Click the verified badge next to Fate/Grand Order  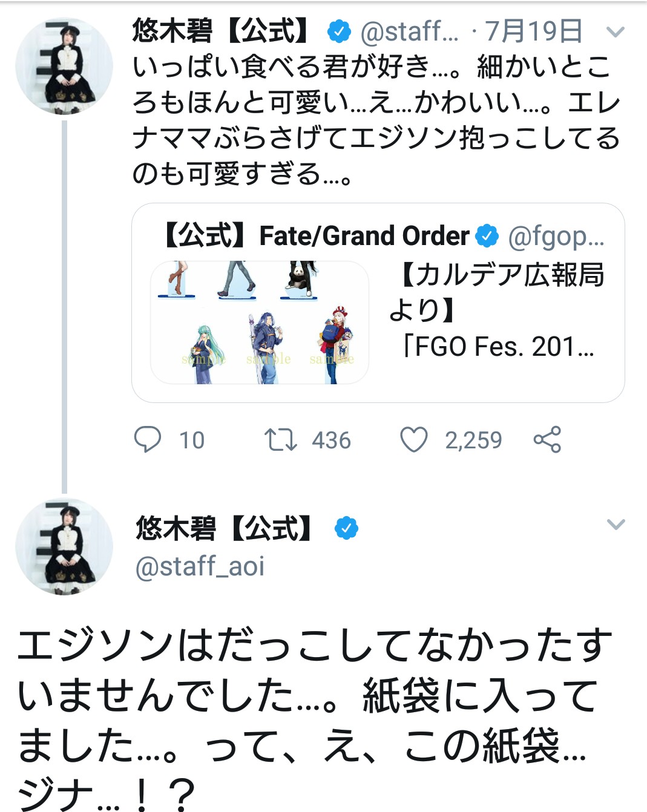(487, 236)
